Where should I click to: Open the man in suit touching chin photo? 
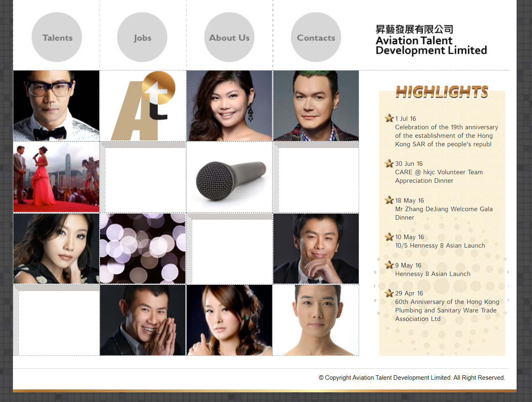point(316,249)
